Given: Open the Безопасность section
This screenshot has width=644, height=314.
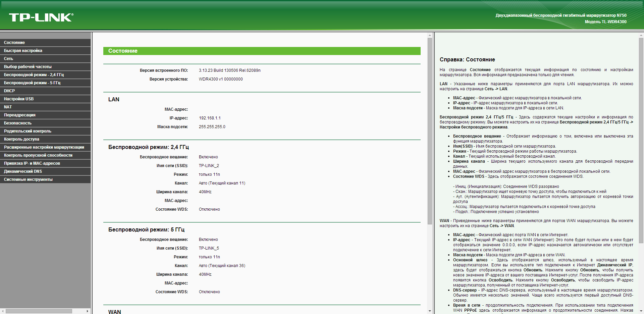Looking at the screenshot, I should coord(45,123).
